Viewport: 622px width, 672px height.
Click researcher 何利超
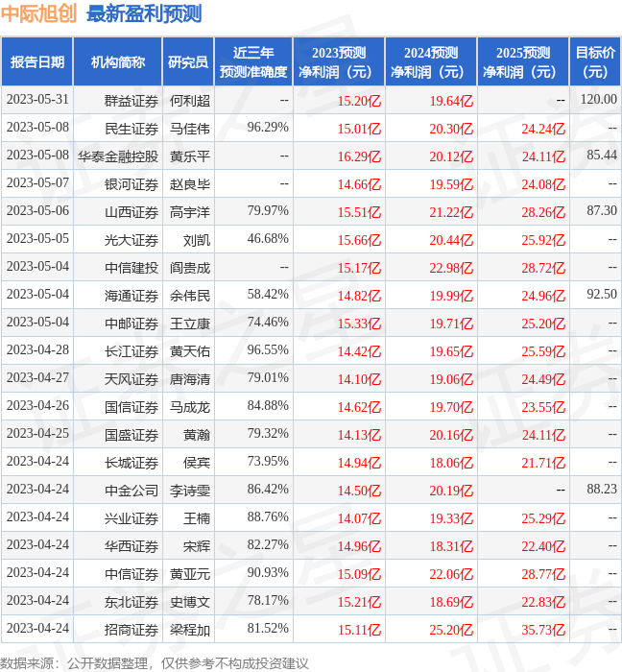click(190, 101)
